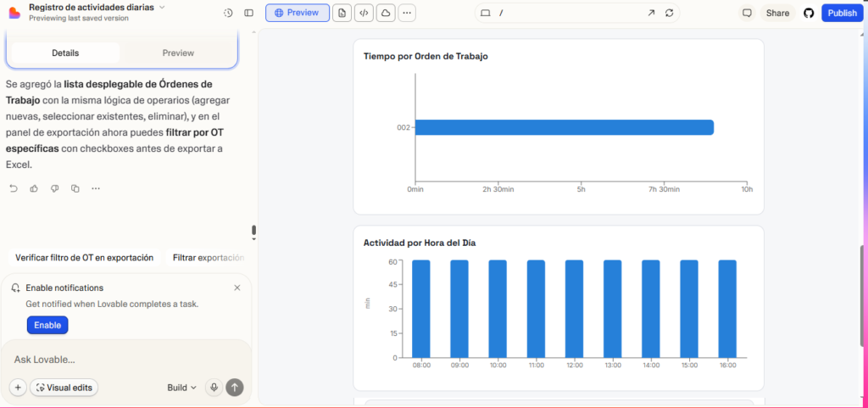
Task: Open the cloud backend icon
Action: (x=386, y=13)
